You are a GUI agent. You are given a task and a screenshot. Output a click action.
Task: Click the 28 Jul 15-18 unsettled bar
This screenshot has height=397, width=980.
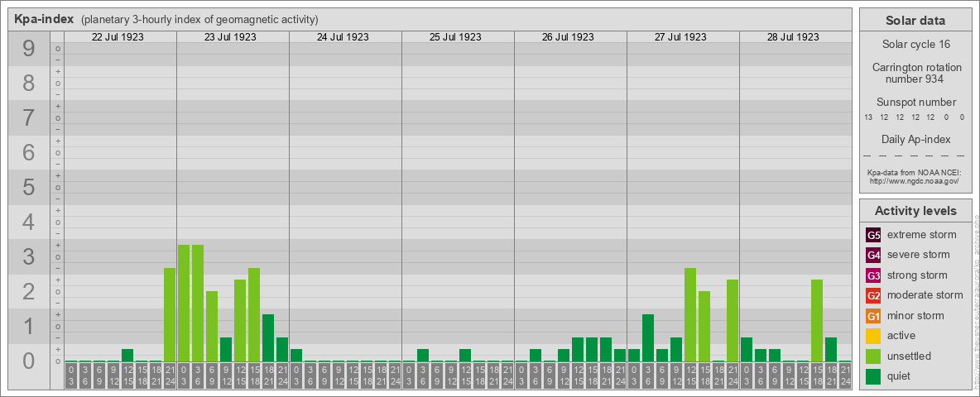[816, 321]
